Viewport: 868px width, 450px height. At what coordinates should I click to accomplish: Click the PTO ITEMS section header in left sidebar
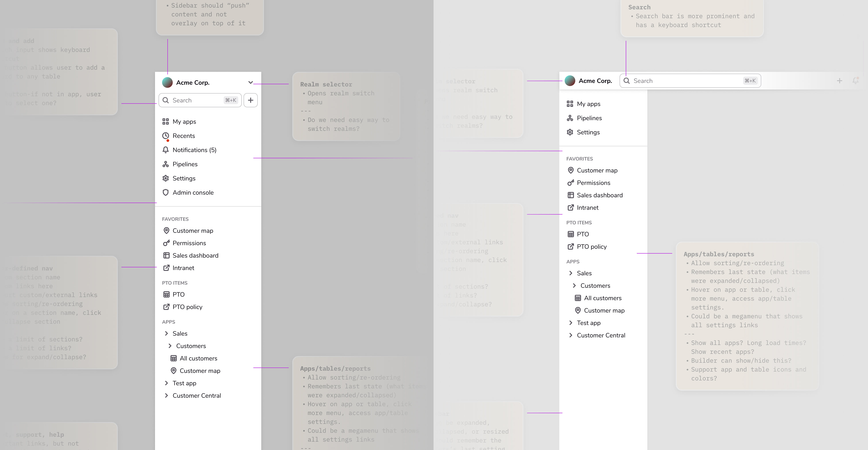(174, 283)
